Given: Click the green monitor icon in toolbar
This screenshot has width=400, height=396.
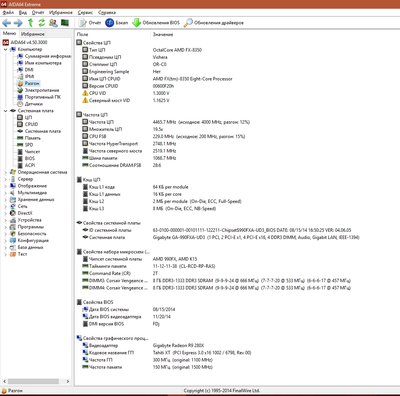Looking at the screenshot, I should 65,23.
